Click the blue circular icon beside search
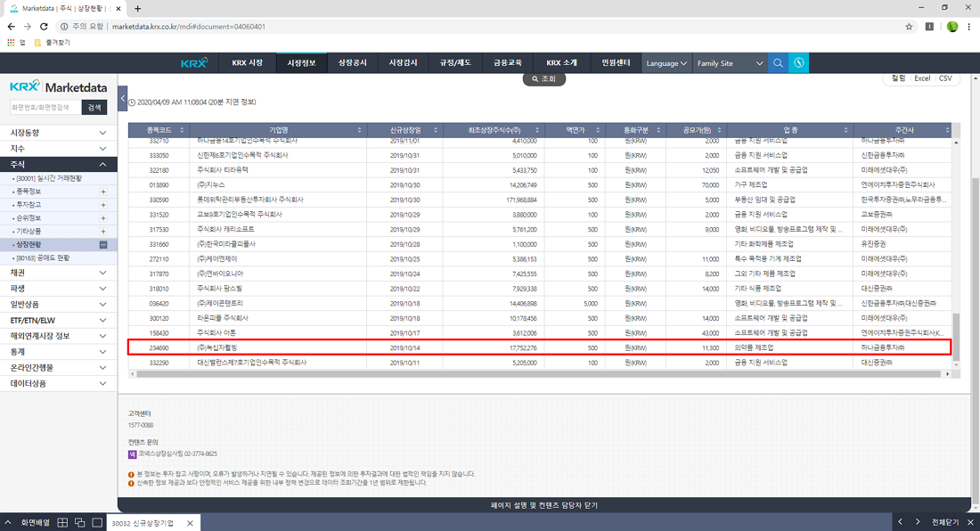The width and height of the screenshot is (980, 531). click(x=798, y=63)
